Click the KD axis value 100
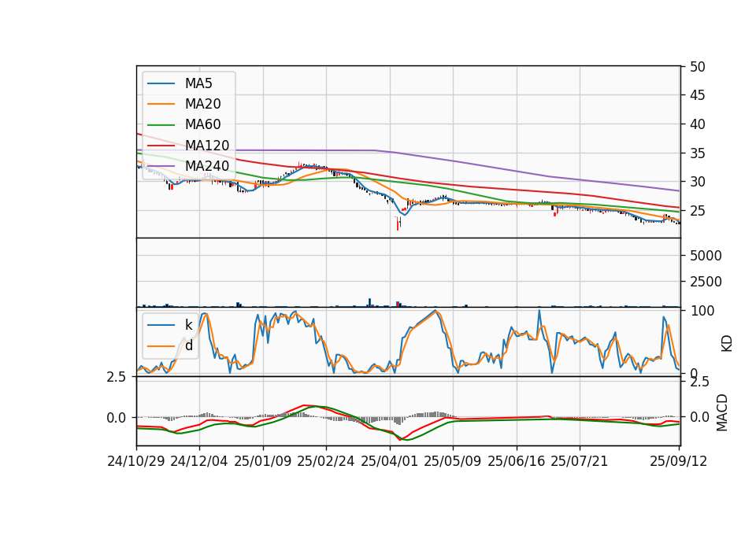This screenshot has height=543, width=756. (x=702, y=311)
